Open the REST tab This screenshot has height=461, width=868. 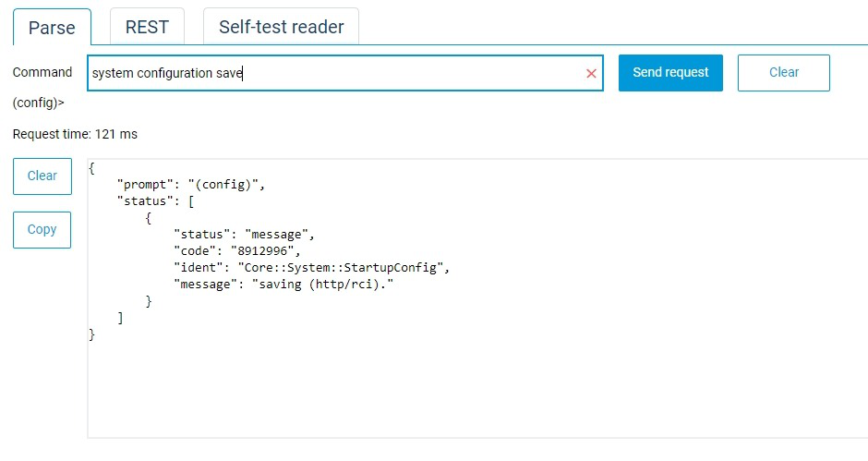coord(147,27)
